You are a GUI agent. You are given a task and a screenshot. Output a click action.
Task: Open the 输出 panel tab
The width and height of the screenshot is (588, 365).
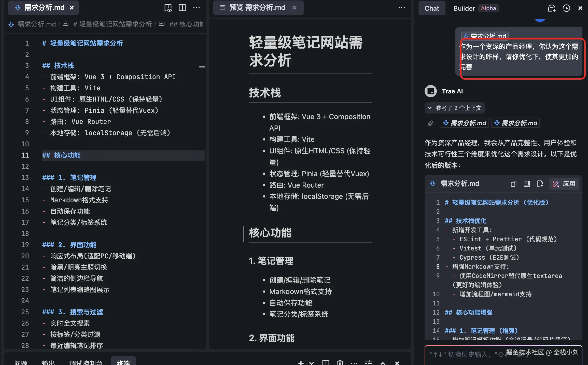(x=48, y=362)
